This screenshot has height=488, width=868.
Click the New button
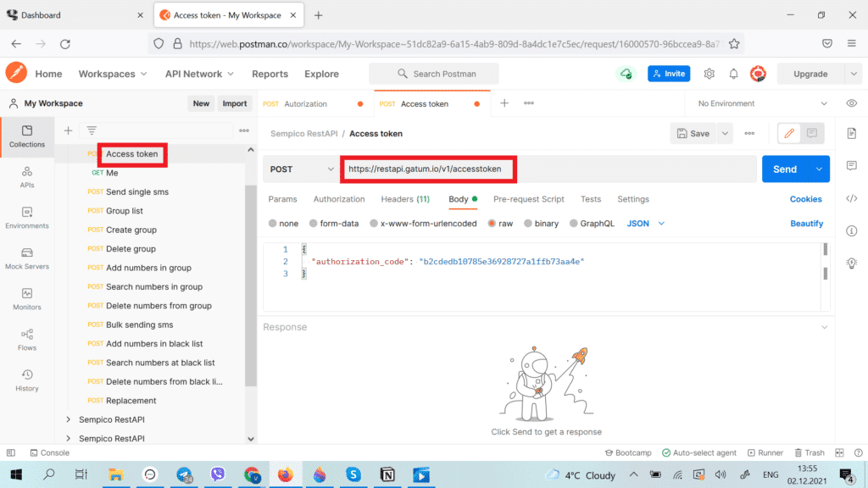[201, 103]
